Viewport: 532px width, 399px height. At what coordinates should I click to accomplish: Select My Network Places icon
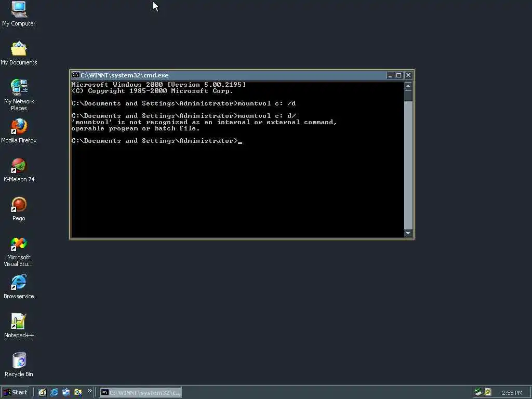[19, 95]
